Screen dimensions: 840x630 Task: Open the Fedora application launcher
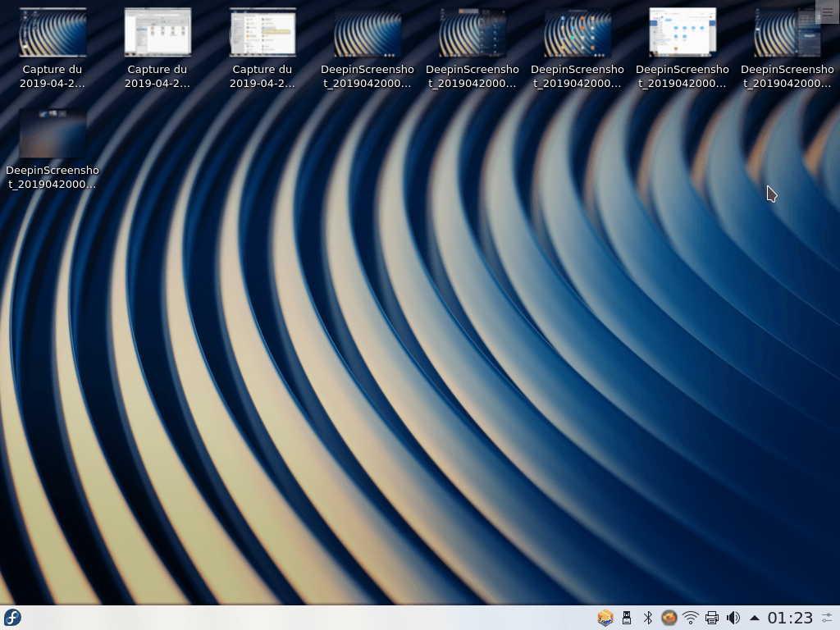click(12, 618)
